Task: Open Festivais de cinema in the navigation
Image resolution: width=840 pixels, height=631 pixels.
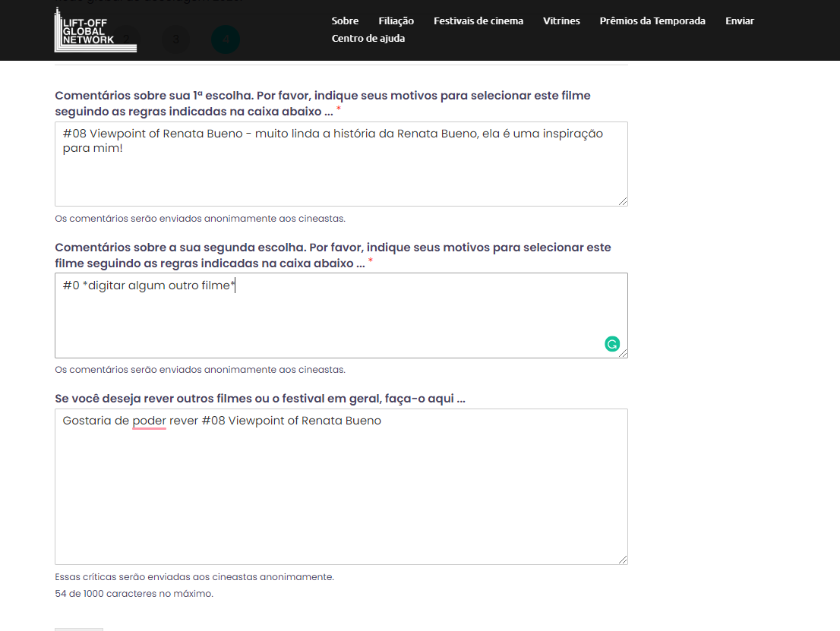Action: tap(478, 21)
